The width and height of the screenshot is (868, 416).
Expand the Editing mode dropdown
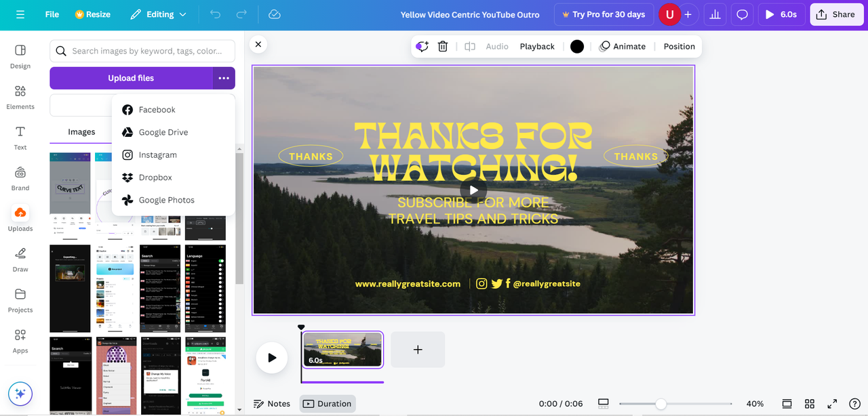(158, 14)
